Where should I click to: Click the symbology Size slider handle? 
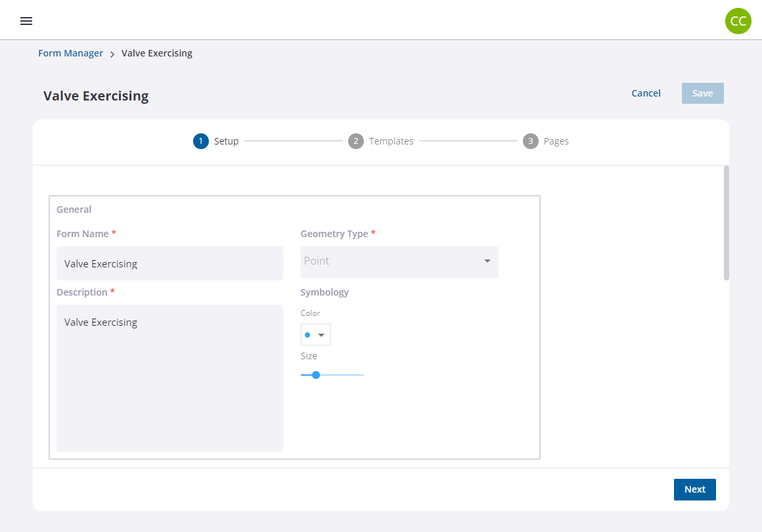click(x=316, y=375)
